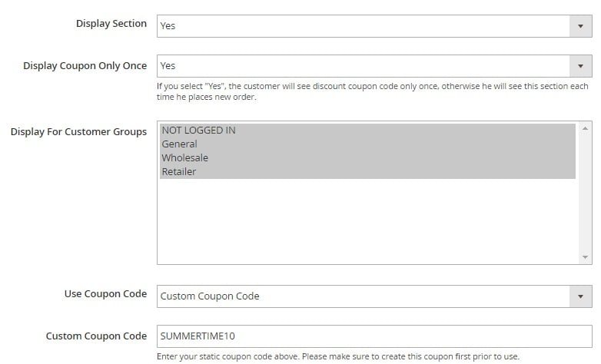Open the Display Section dropdown arrow
Viewport: 601px width, 364px height.
coord(580,26)
